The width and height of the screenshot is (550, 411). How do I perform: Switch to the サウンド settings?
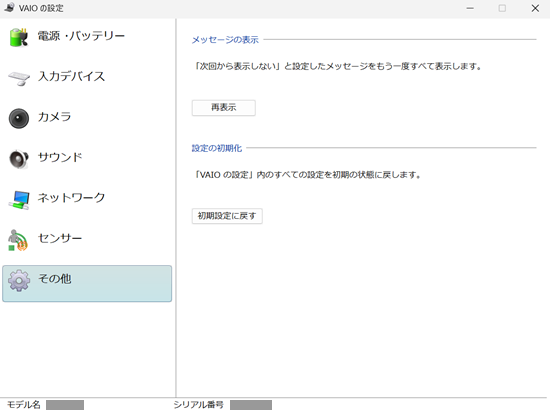coord(87,159)
